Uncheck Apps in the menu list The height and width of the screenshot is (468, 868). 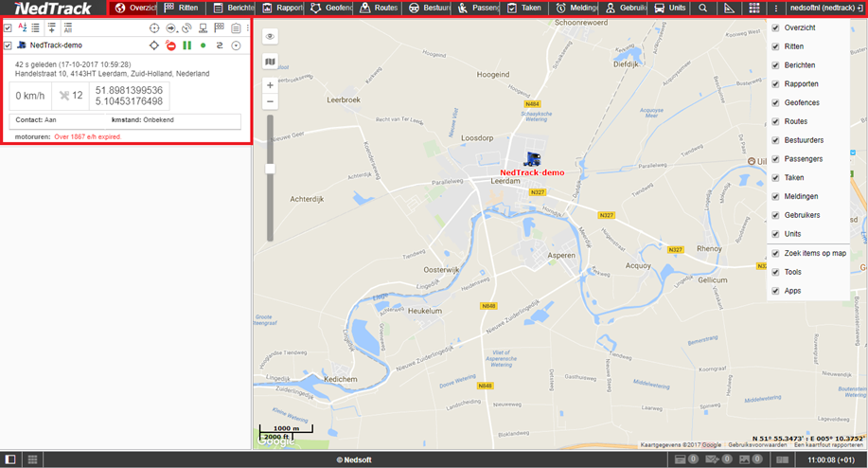click(775, 291)
